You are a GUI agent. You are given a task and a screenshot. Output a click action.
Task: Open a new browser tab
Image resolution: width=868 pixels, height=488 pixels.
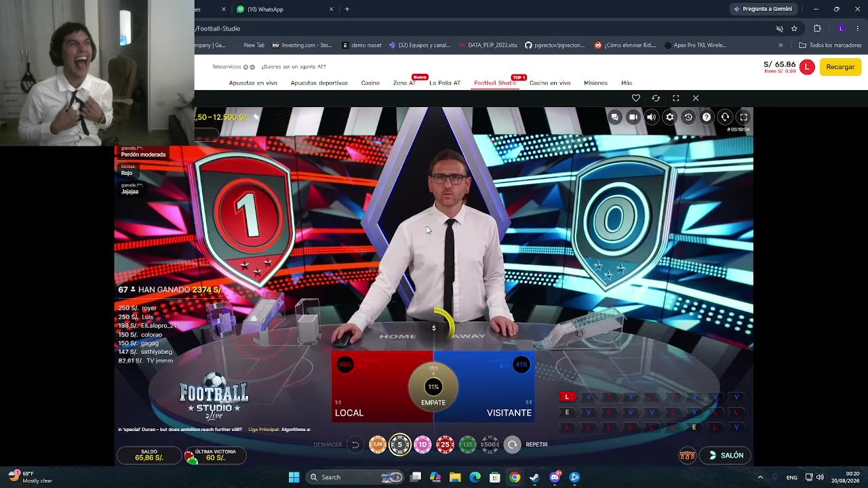point(347,9)
